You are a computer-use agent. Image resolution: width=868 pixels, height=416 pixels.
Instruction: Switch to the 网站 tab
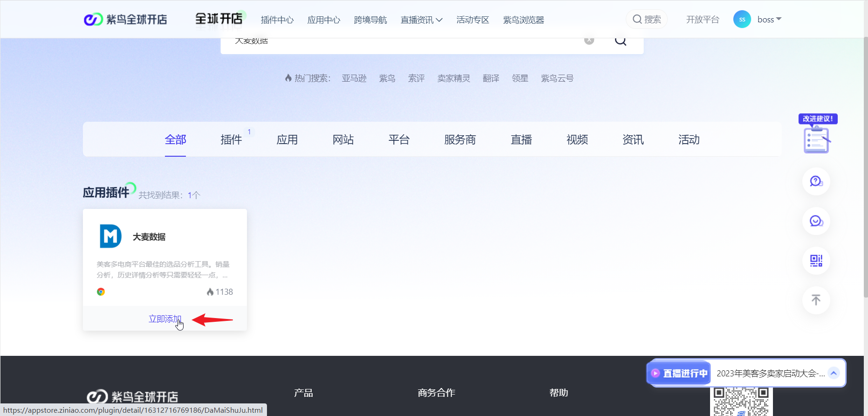(x=343, y=139)
